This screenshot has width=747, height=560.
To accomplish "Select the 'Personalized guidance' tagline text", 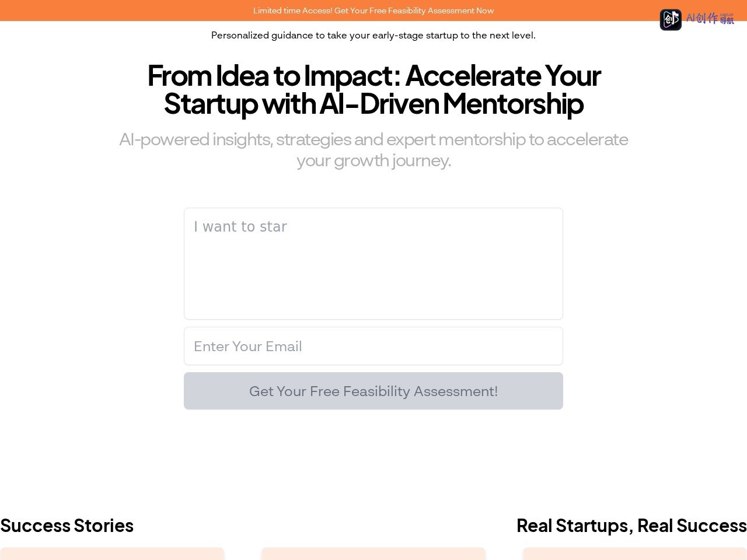I will point(373,35).
